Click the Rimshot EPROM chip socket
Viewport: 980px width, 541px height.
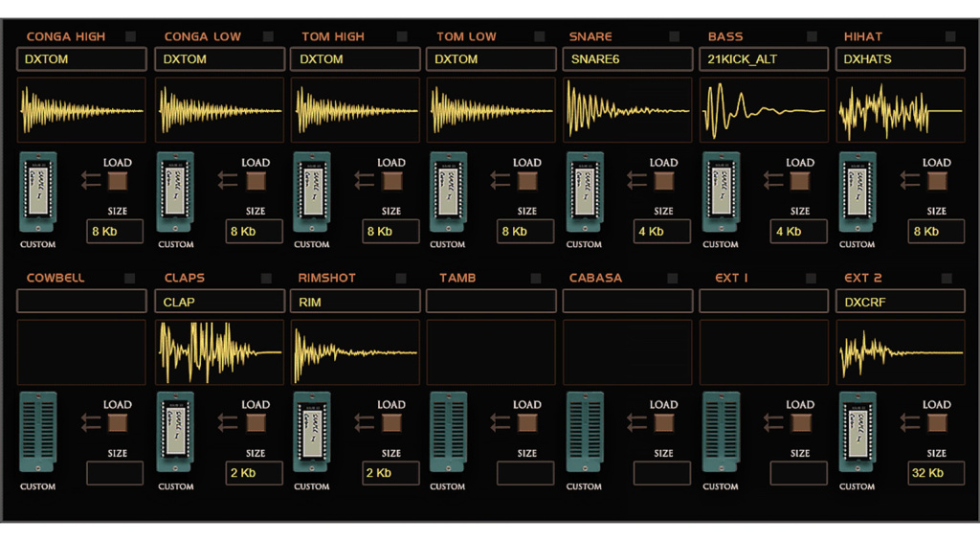click(312, 432)
